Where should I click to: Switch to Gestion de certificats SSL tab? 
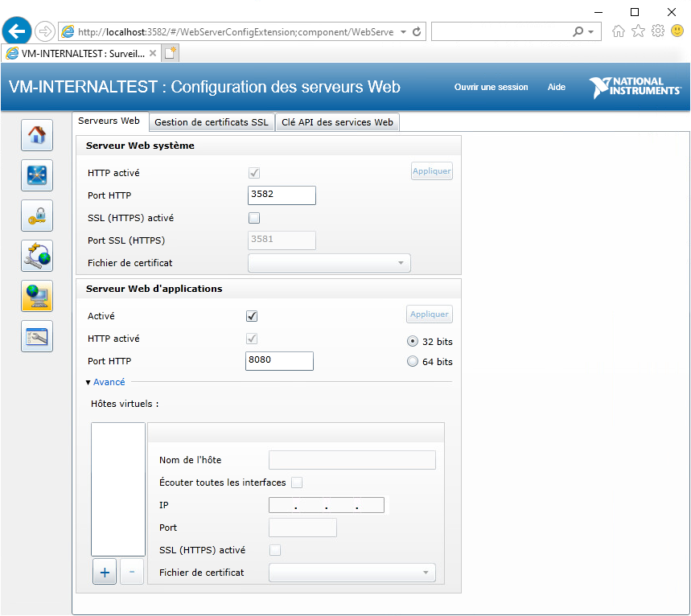click(x=211, y=122)
